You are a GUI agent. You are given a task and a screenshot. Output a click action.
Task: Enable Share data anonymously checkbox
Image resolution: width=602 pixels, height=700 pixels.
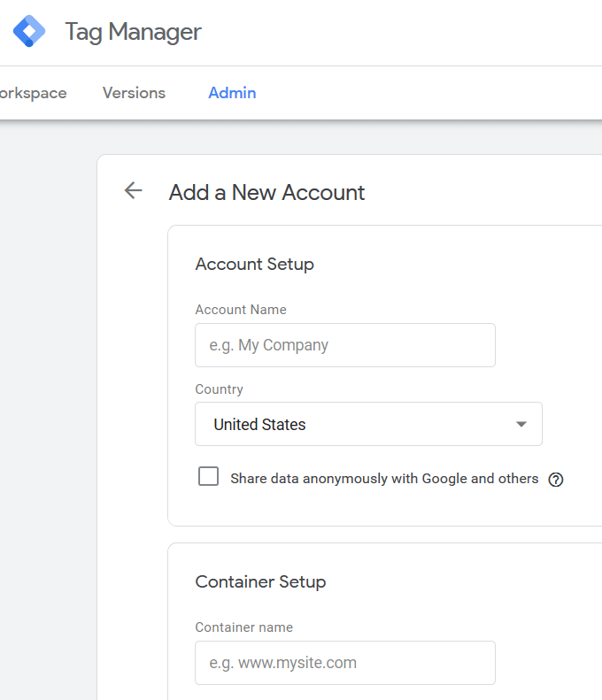(209, 478)
